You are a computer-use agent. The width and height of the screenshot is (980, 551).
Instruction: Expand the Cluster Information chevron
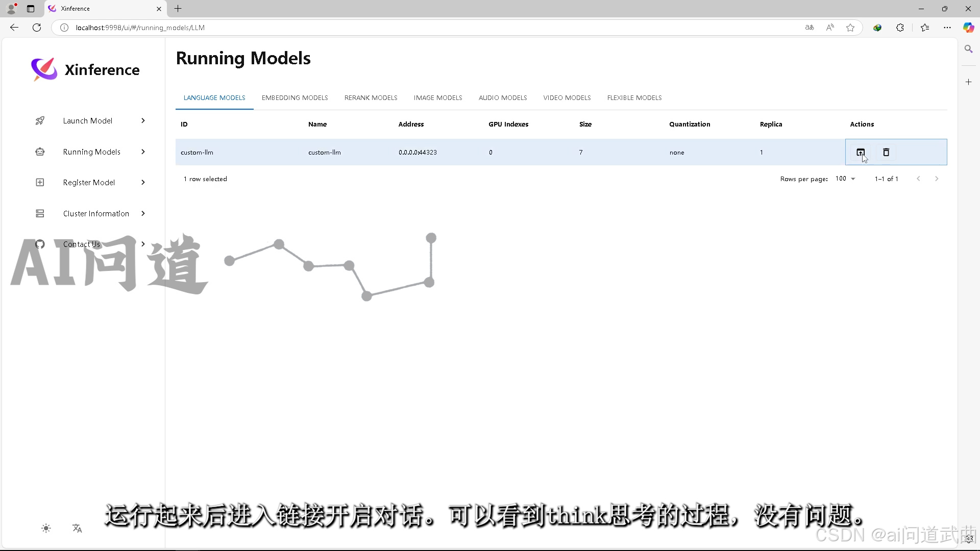click(x=143, y=214)
